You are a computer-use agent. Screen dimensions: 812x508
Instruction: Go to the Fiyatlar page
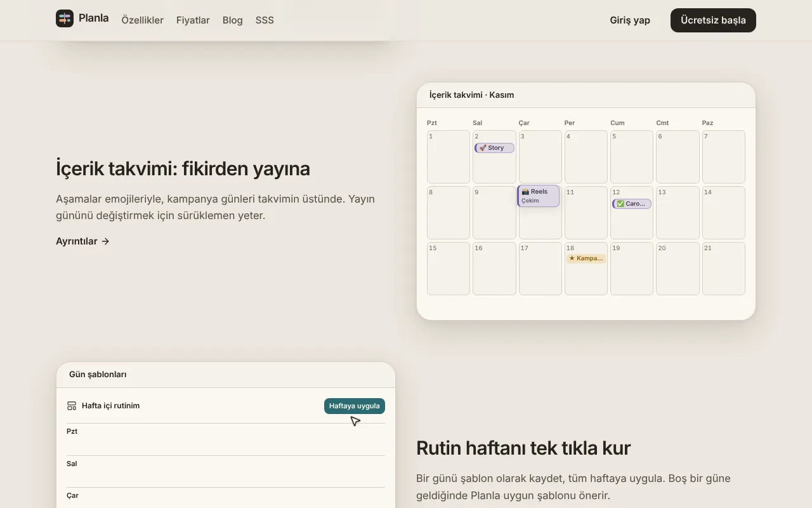coord(193,20)
